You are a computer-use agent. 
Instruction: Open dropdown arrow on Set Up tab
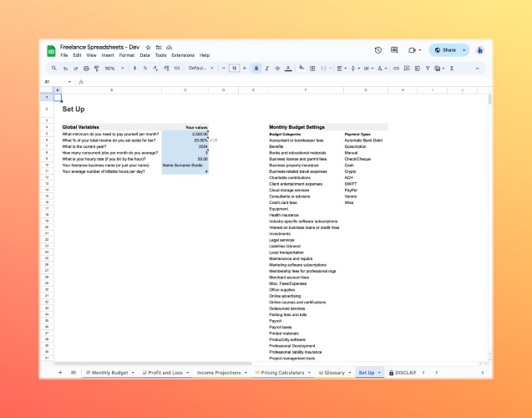tap(379, 373)
